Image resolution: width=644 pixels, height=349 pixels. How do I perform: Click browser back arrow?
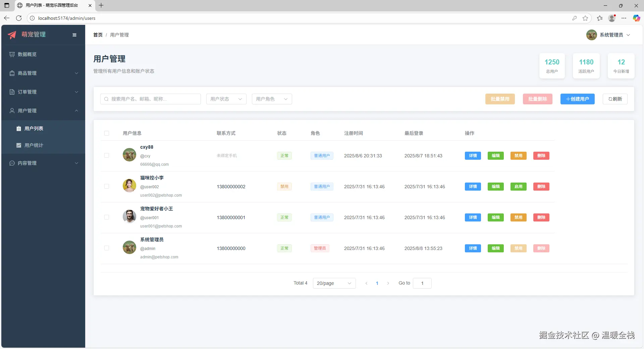(7, 18)
